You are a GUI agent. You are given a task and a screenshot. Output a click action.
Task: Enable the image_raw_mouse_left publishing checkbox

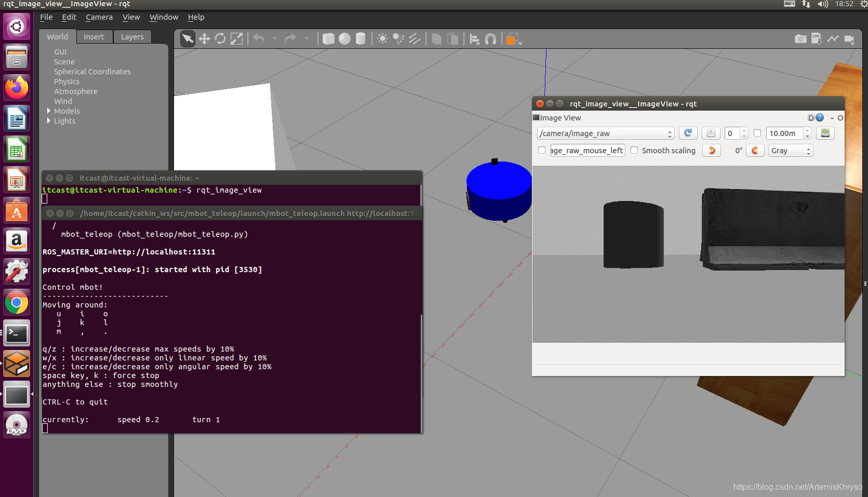[x=542, y=150]
